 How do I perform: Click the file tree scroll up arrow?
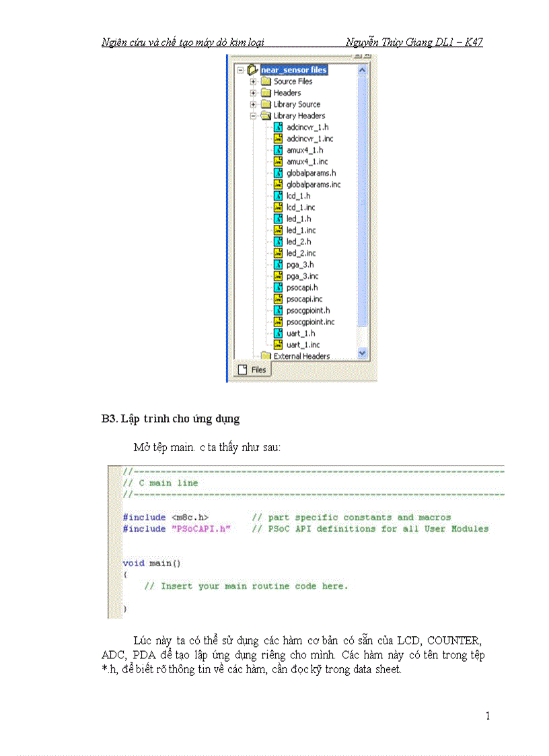(363, 70)
